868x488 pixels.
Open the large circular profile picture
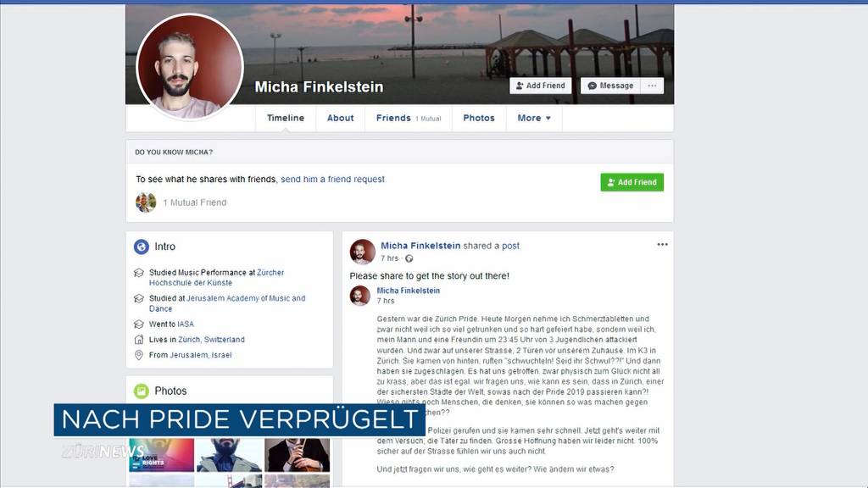tap(189, 66)
